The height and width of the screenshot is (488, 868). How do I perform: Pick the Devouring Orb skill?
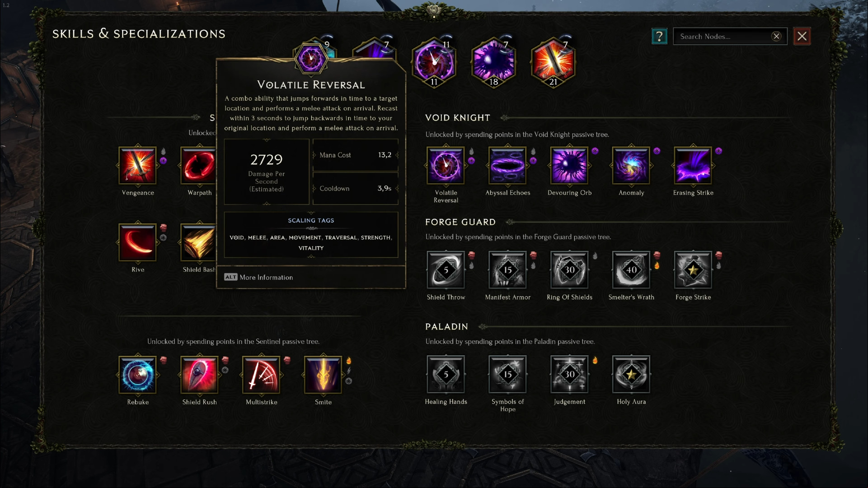click(569, 166)
